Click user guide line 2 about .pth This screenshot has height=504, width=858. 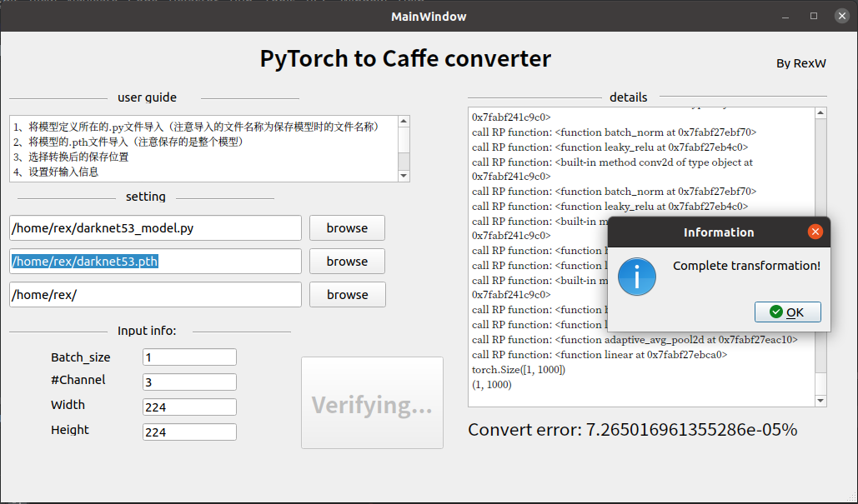coord(128,142)
